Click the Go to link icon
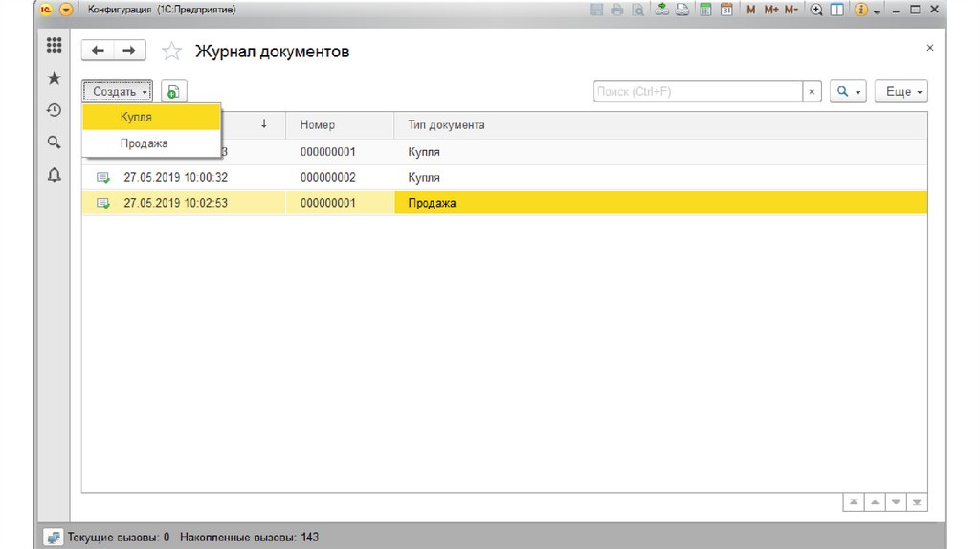 click(x=682, y=10)
